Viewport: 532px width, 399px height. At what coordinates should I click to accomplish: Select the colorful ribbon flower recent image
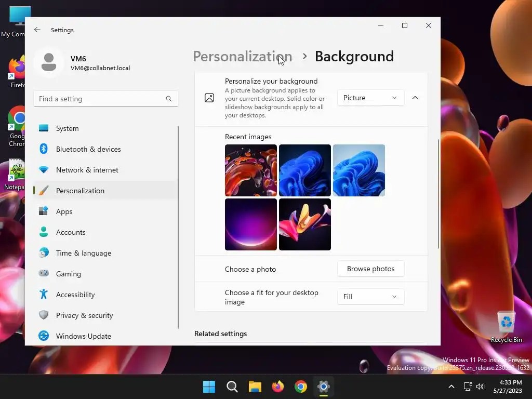coord(304,224)
